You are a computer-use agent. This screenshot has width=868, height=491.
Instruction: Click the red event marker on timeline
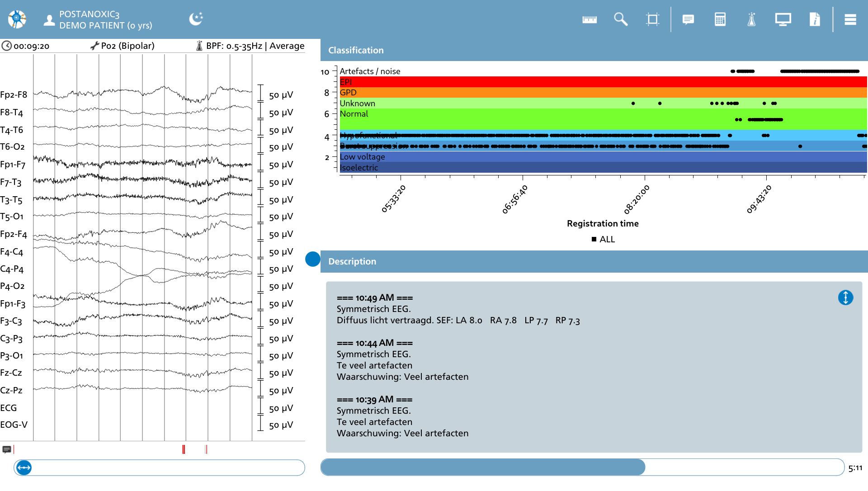click(184, 449)
